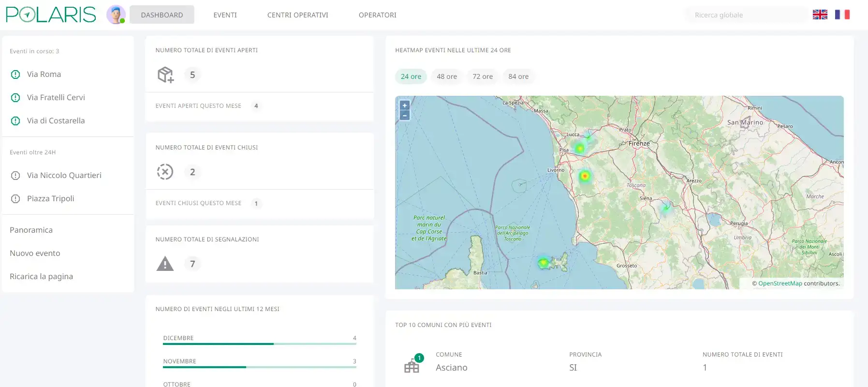Click the heatmap hotspot near Pisa
868x387 pixels.
tap(579, 148)
